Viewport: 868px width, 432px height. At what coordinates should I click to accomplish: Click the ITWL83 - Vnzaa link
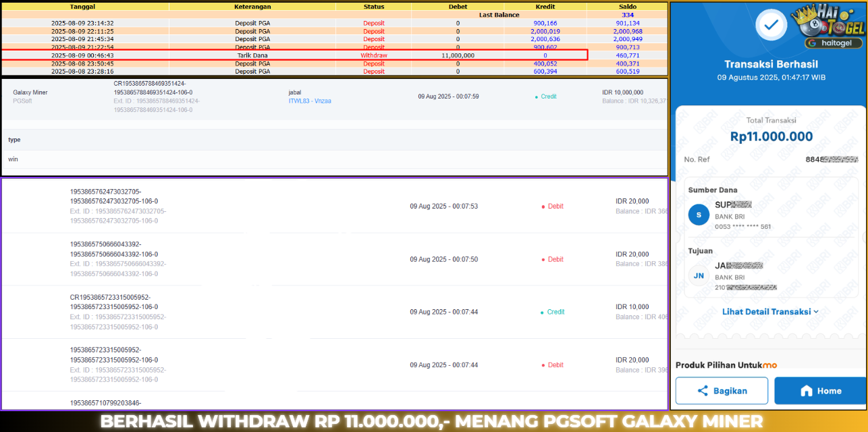(x=309, y=101)
